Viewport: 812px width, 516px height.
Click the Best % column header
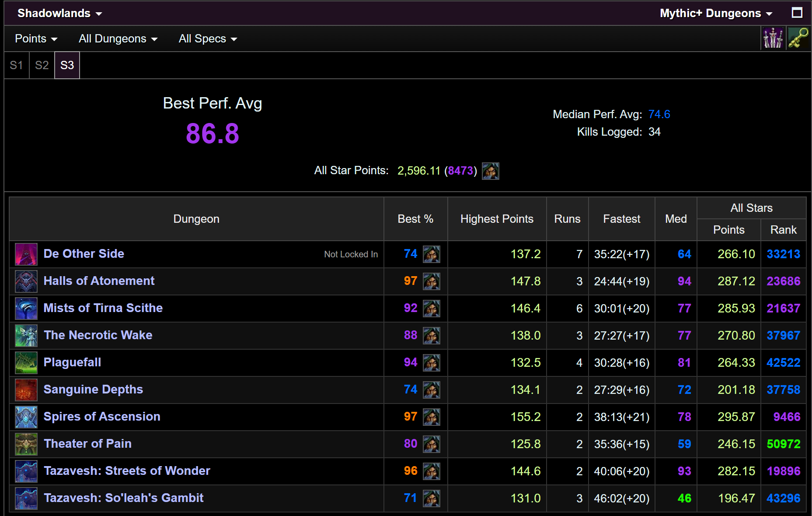(x=415, y=219)
